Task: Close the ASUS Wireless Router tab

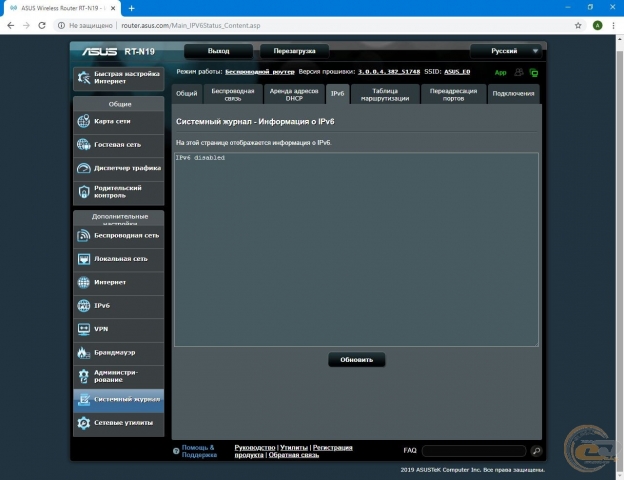Action: [113, 8]
